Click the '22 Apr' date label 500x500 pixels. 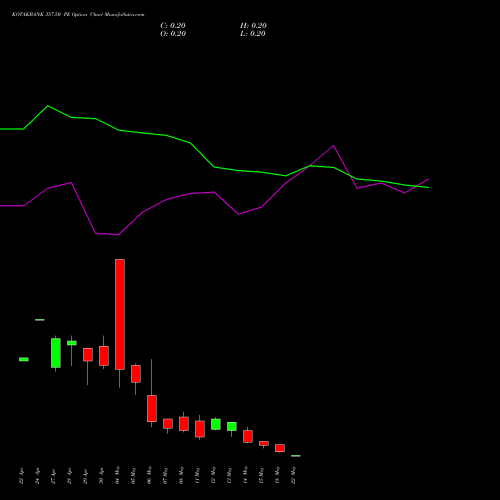[x=22, y=476]
